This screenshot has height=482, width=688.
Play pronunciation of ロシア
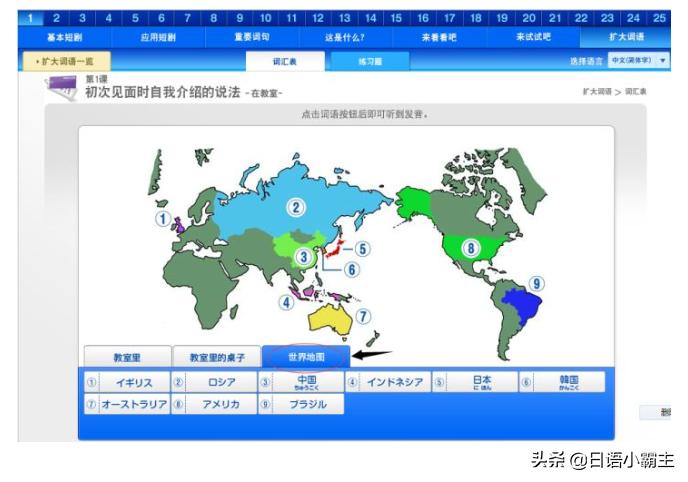(214, 382)
